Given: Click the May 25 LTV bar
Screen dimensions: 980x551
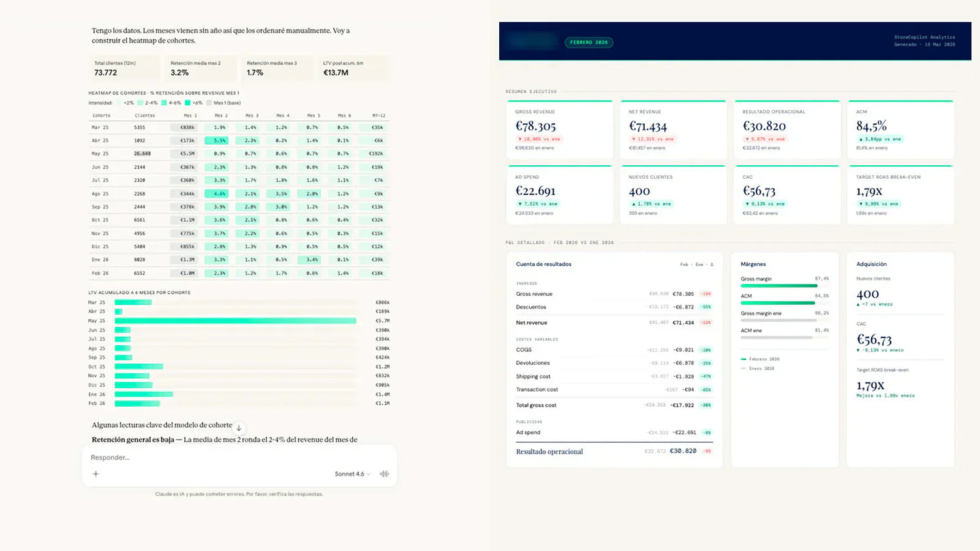Looking at the screenshot, I should point(235,321).
